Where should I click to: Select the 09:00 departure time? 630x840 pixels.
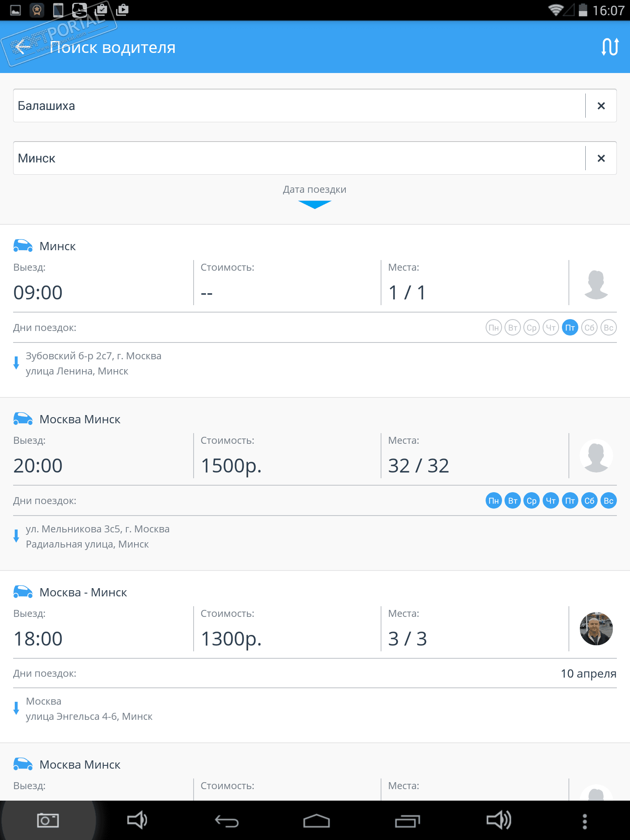pyautogui.click(x=38, y=292)
